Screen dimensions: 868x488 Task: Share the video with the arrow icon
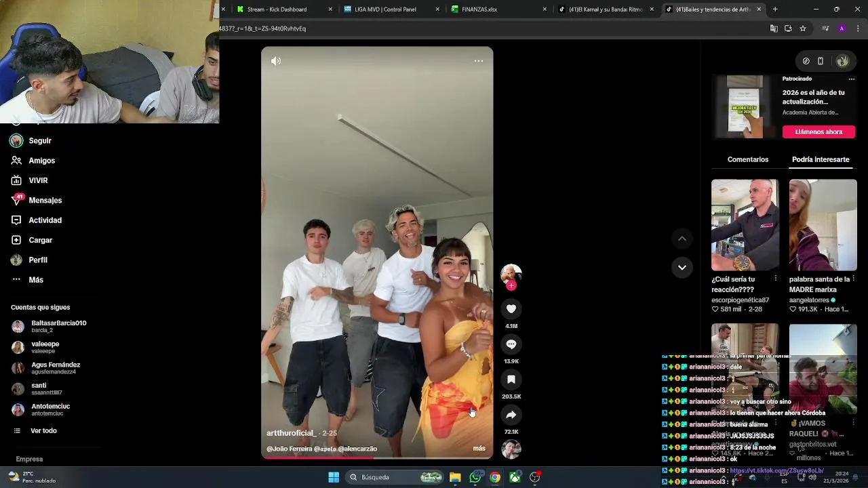(x=511, y=415)
